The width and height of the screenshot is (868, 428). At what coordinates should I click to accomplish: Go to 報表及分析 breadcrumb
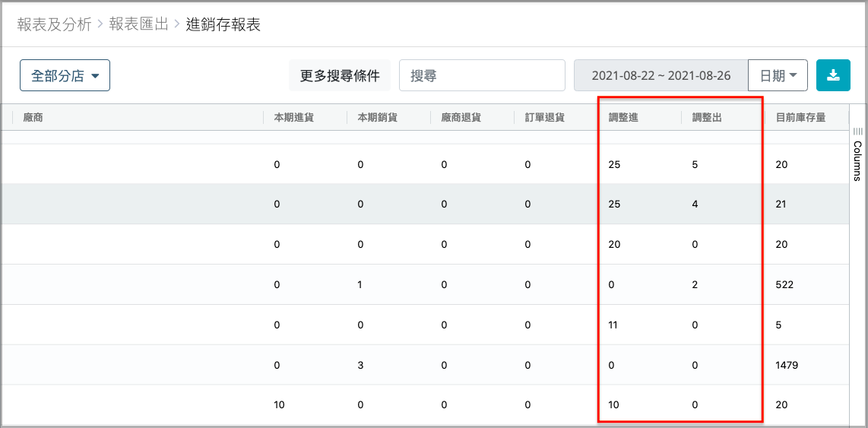point(54,25)
